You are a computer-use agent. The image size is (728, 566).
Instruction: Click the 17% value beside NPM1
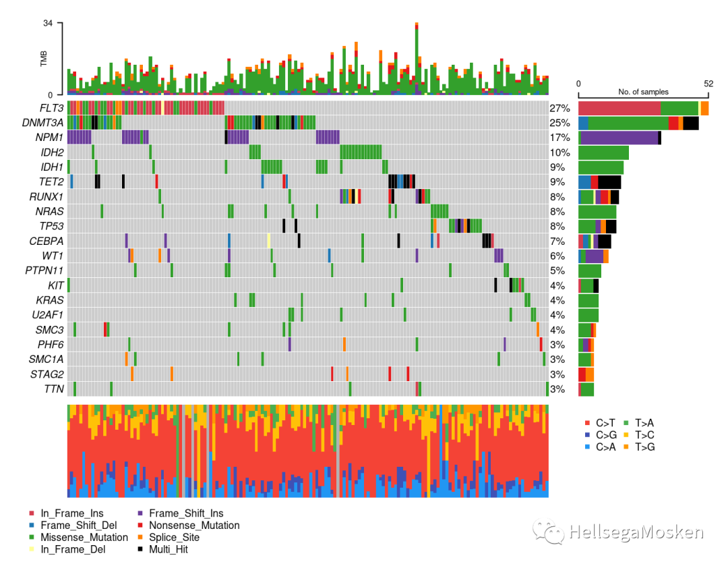[560, 138]
